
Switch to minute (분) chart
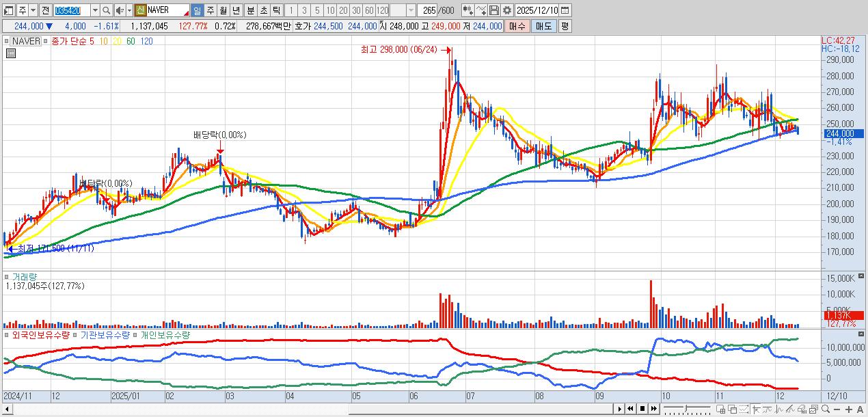[x=250, y=10]
